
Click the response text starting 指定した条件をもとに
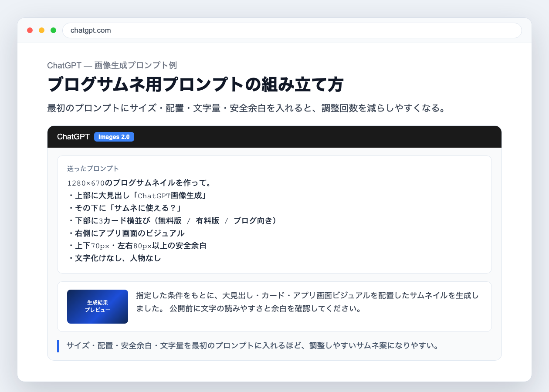point(308,302)
